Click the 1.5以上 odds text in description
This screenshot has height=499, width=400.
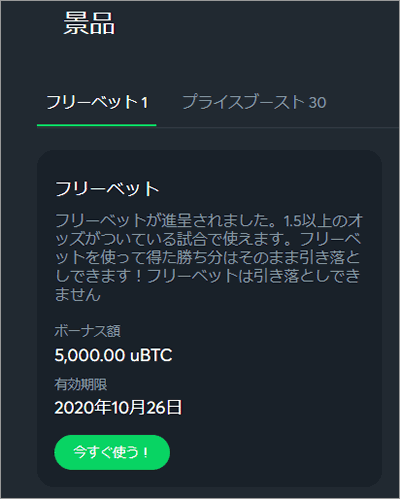(x=303, y=221)
